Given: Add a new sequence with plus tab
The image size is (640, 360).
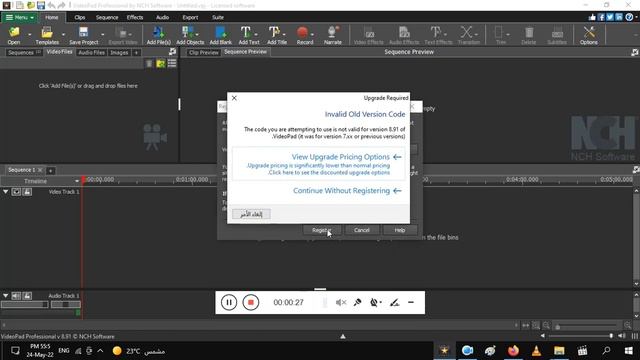Looking at the screenshot, I should click(x=50, y=171).
